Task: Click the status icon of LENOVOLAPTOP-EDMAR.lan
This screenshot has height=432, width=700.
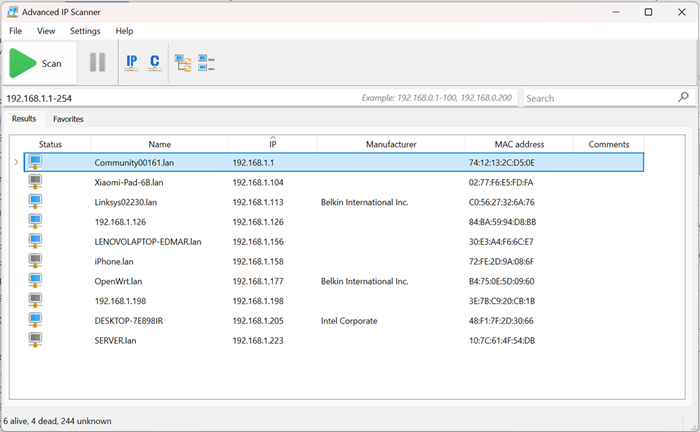Action: [35, 241]
